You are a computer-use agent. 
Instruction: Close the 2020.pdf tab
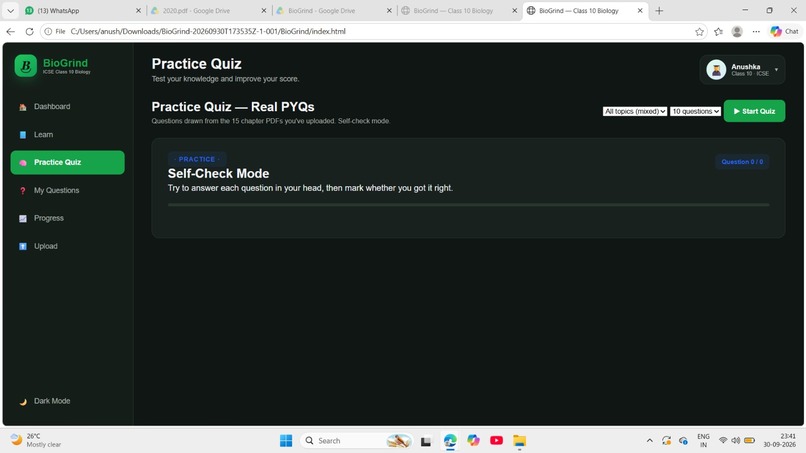point(264,10)
